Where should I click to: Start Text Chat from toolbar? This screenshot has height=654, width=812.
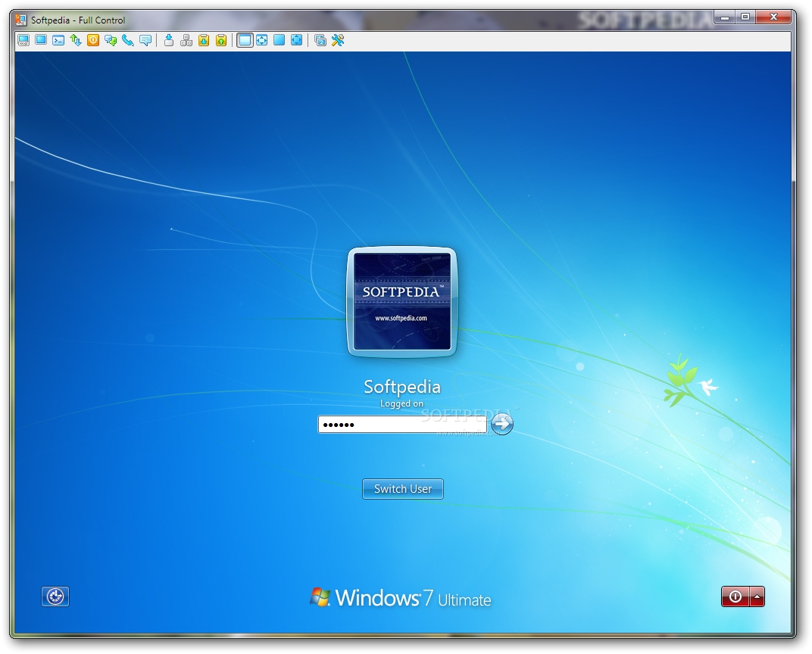tap(111, 40)
